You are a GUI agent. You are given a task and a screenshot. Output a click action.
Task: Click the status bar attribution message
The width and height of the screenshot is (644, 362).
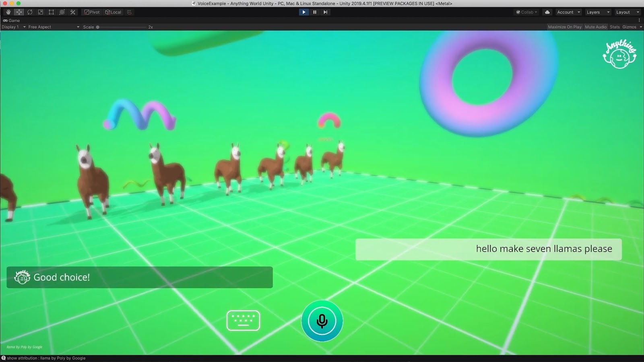click(x=46, y=358)
